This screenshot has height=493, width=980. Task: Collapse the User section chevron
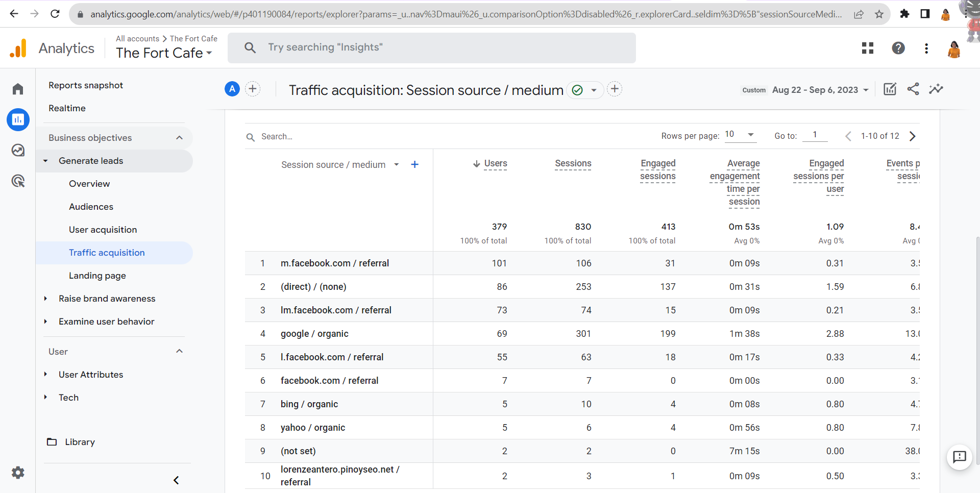coord(179,351)
